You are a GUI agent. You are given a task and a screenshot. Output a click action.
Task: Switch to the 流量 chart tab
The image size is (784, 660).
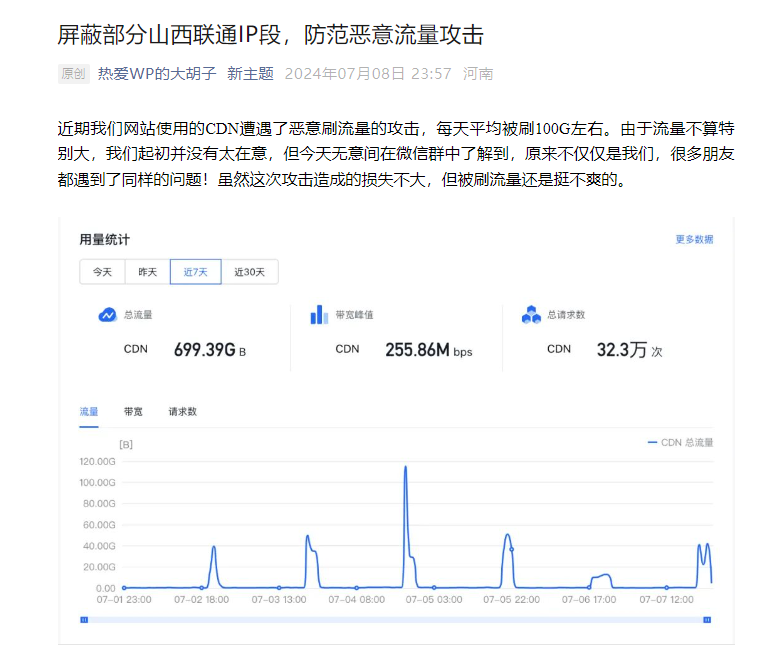click(x=89, y=412)
